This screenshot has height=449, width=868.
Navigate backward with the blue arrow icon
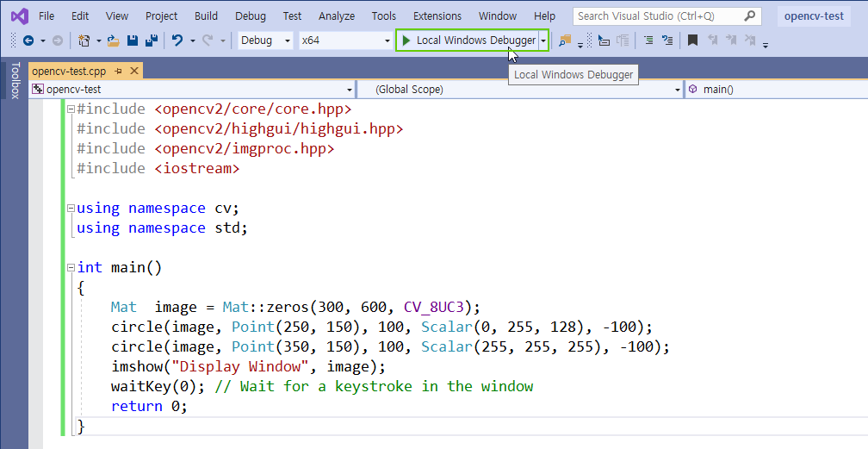point(28,41)
